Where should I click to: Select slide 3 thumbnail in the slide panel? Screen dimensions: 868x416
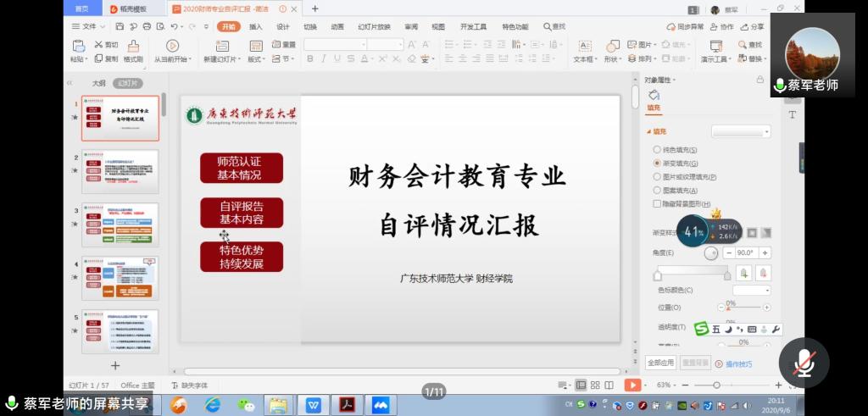(120, 225)
